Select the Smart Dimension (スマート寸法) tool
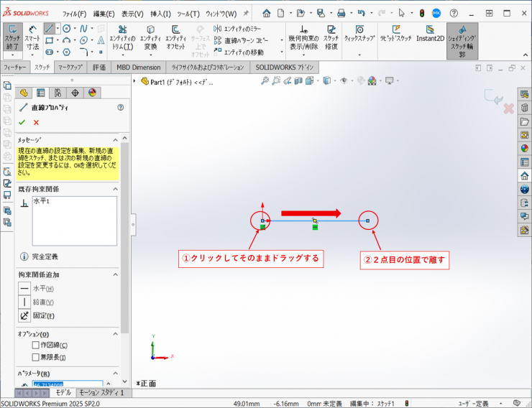 [32, 38]
